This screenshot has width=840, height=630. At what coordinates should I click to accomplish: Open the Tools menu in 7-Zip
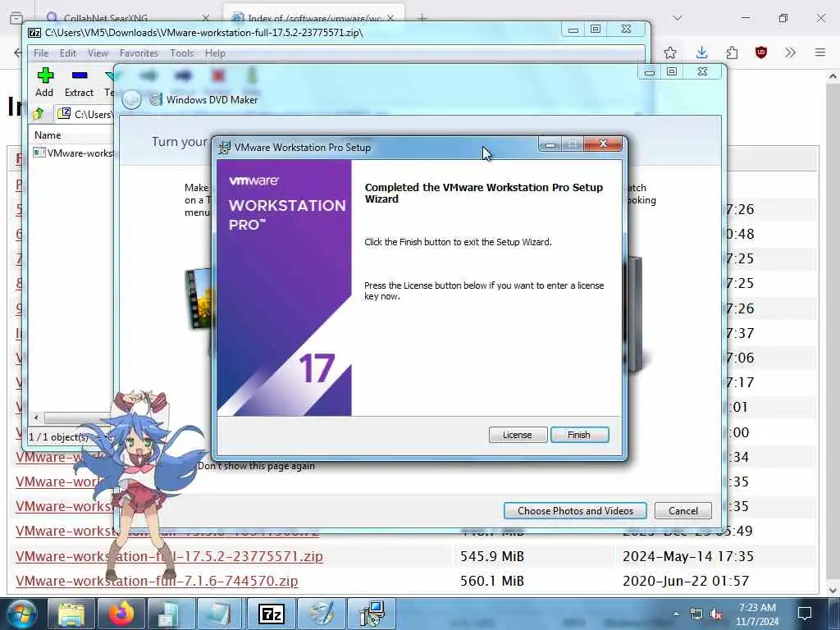tap(181, 53)
